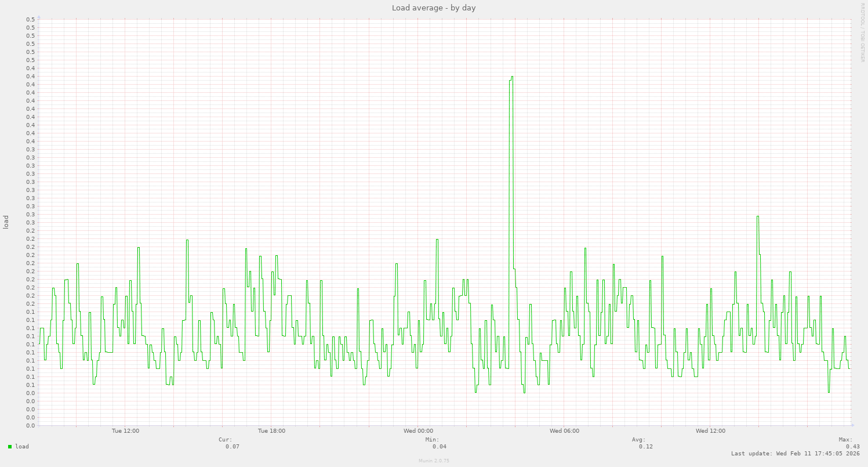Click the upward arrowhead atop the Y-axis
This screenshot has height=467, width=868.
point(39,16)
